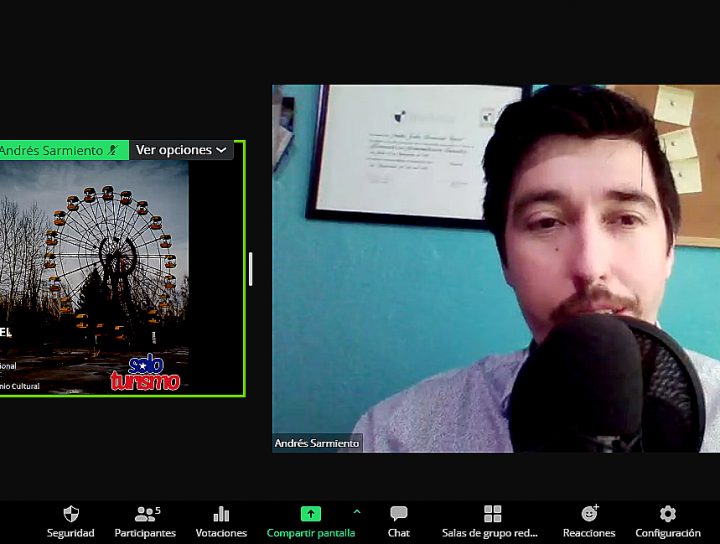Screen dimensions: 720x544
Task: Expand the caret next to Compartir pantalla
Action: 357,511
